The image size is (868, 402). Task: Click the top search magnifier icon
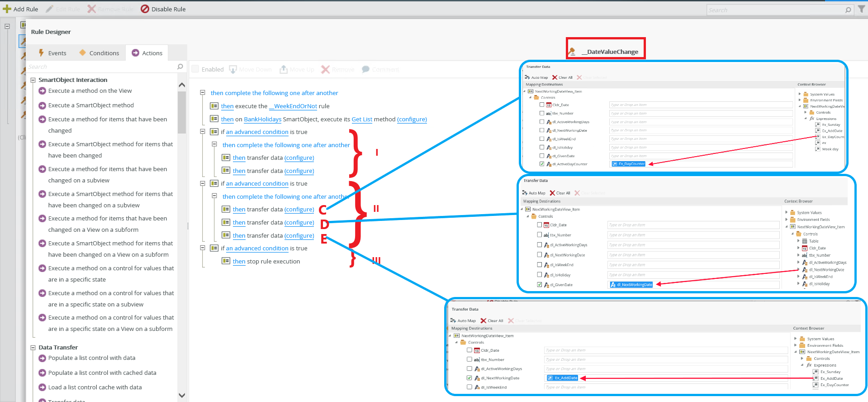tap(848, 10)
